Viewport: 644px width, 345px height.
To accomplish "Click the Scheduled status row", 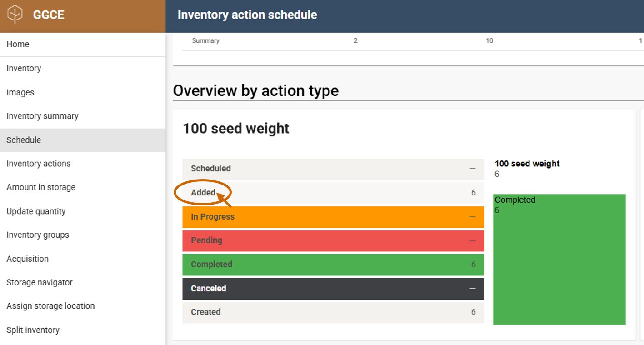I will (x=333, y=169).
